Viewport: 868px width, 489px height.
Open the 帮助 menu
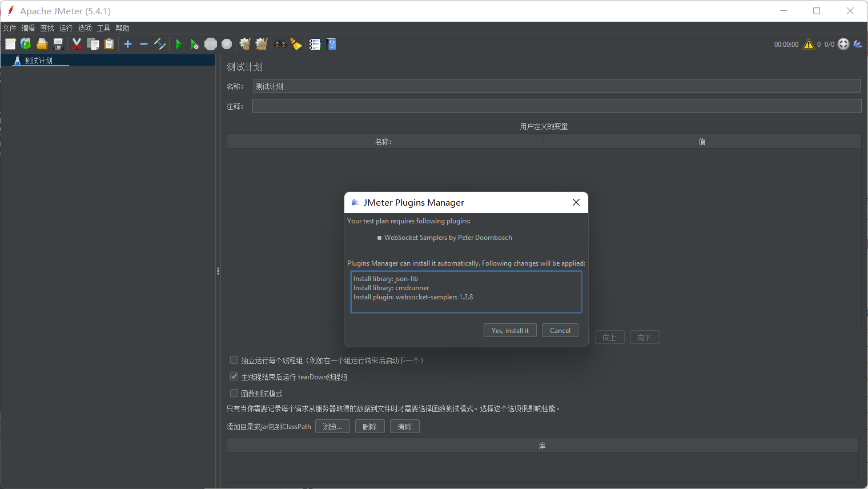tap(123, 28)
